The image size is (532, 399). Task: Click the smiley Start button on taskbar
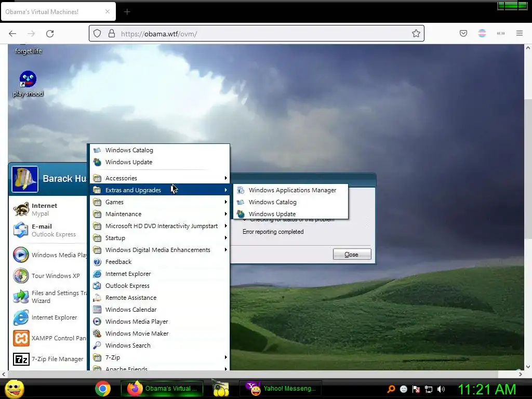pos(14,389)
